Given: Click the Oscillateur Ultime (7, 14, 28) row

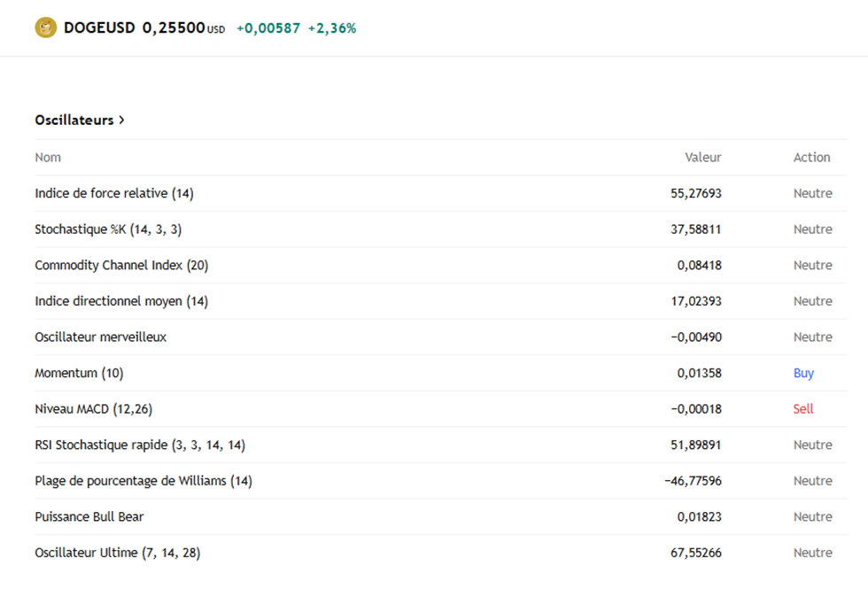Looking at the screenshot, I should 117,553.
